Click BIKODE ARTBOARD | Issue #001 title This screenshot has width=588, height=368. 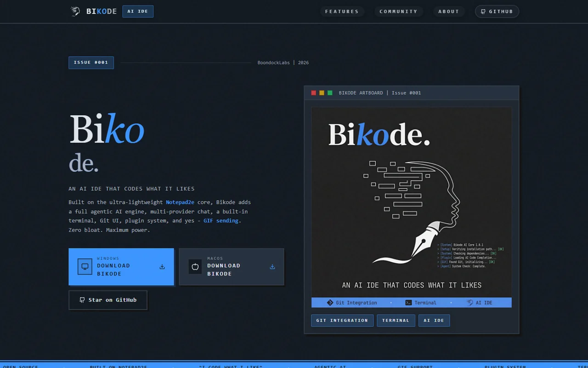pos(380,93)
